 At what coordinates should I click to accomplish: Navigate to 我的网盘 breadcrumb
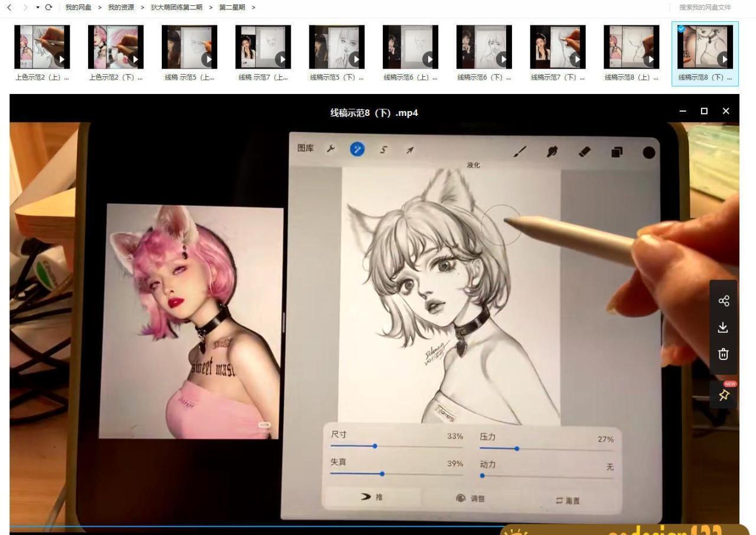[77, 7]
